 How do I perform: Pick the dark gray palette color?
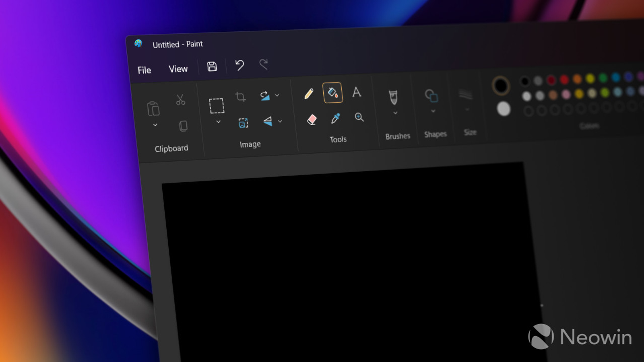(538, 81)
